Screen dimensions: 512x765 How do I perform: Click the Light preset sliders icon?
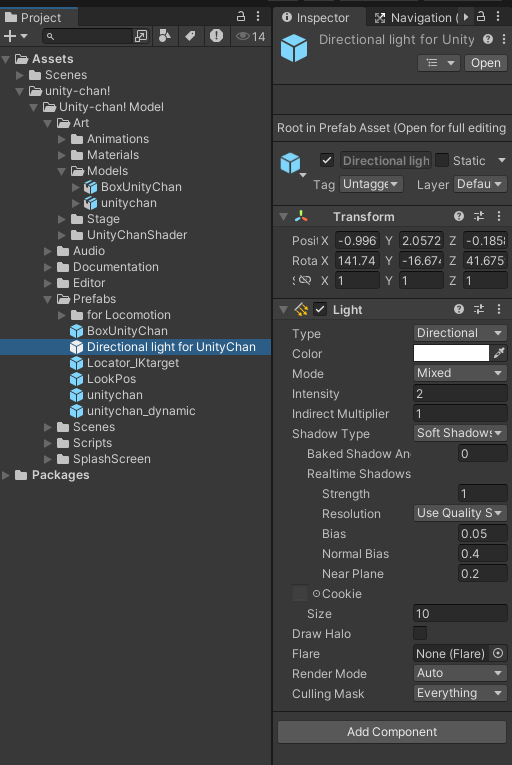tap(479, 309)
